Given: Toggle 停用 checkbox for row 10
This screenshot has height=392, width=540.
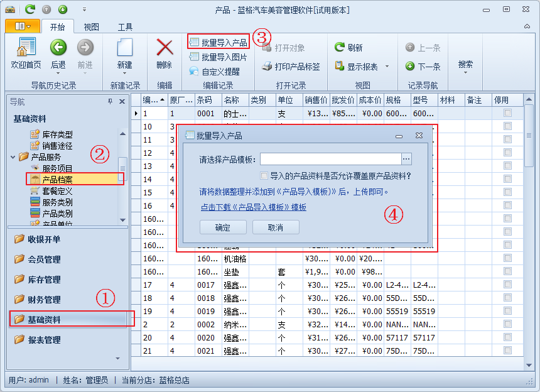Looking at the screenshot, I should 507,126.
